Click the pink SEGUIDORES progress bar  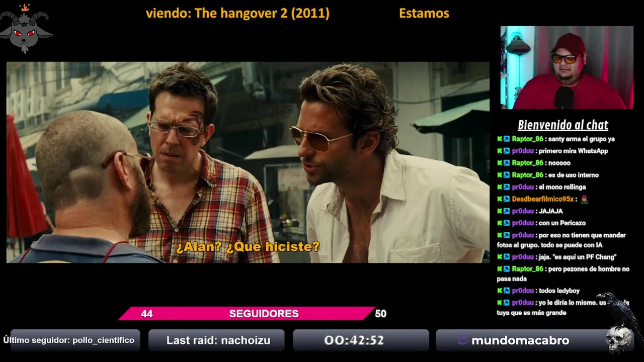coord(247,313)
